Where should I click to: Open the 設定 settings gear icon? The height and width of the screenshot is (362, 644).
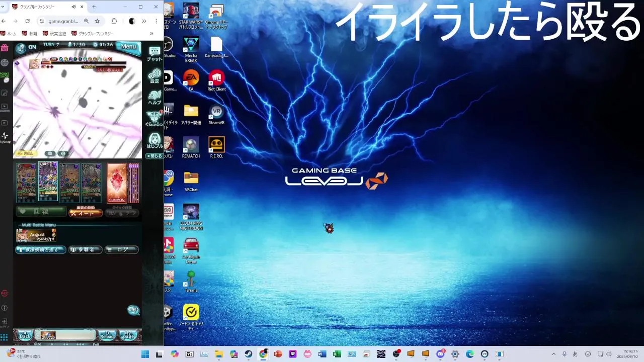coord(154,76)
